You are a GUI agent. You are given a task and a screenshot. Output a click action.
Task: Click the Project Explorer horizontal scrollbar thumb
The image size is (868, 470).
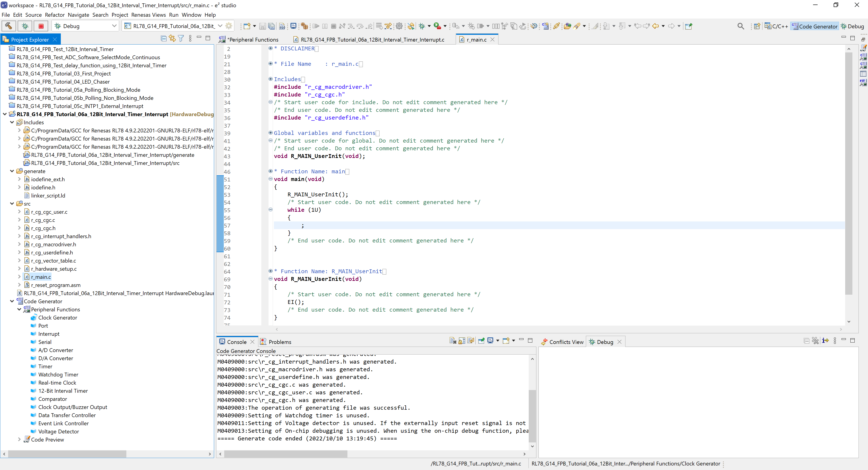67,454
